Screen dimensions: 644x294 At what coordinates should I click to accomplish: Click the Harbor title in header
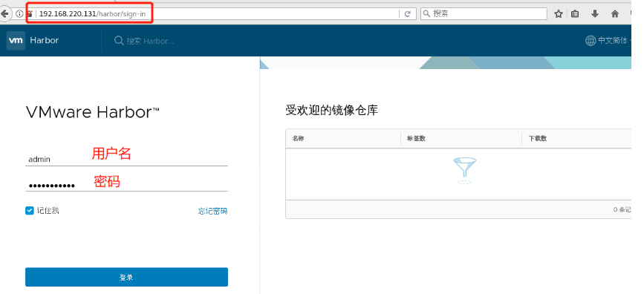click(45, 40)
